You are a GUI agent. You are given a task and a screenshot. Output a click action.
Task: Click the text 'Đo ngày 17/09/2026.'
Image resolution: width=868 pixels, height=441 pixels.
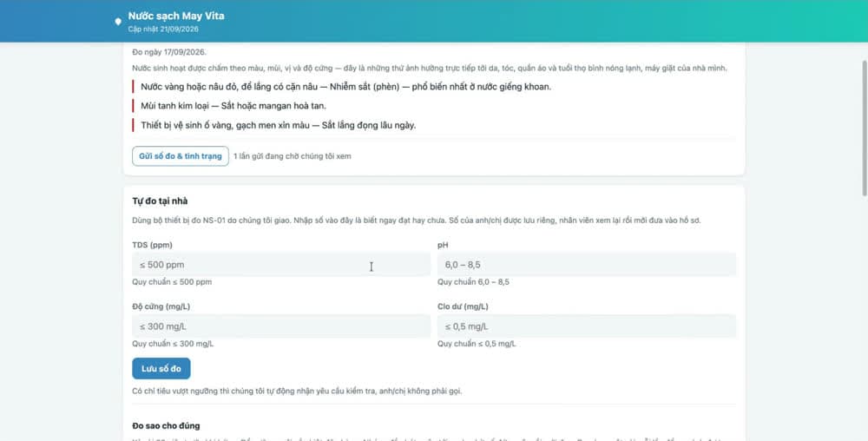point(169,52)
